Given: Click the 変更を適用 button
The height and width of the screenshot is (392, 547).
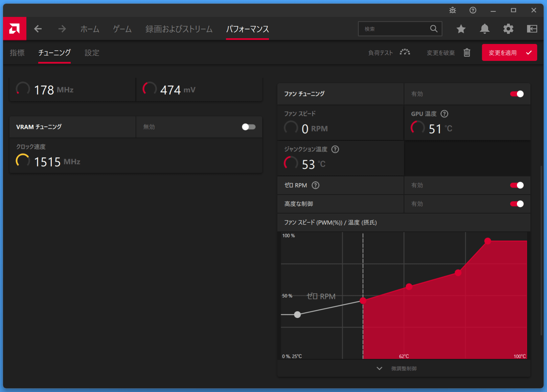Looking at the screenshot, I should point(509,53).
